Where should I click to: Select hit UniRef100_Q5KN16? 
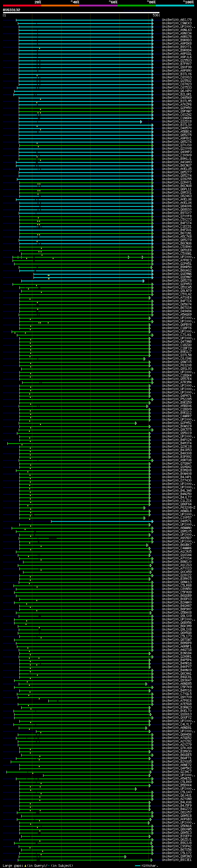click(176, 826)
